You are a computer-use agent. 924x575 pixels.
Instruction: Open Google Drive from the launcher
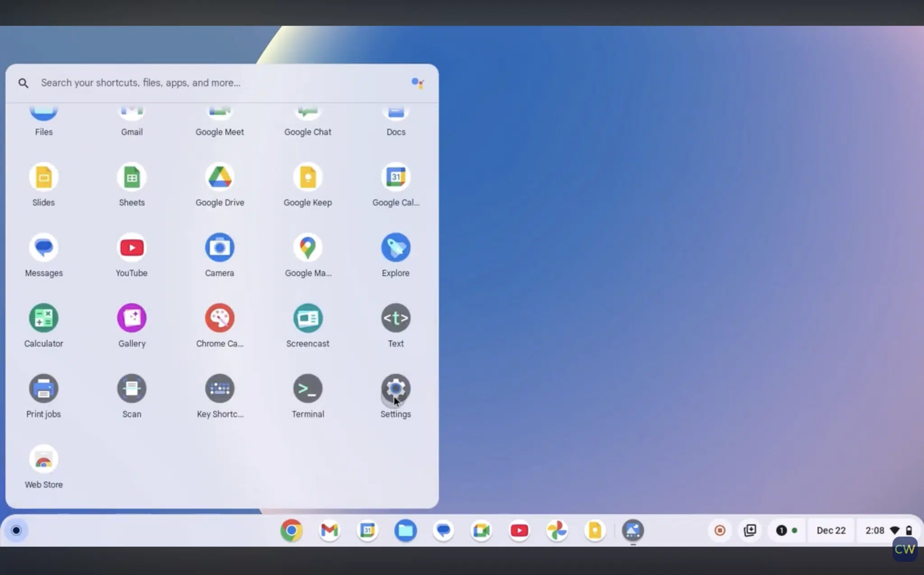(220, 184)
